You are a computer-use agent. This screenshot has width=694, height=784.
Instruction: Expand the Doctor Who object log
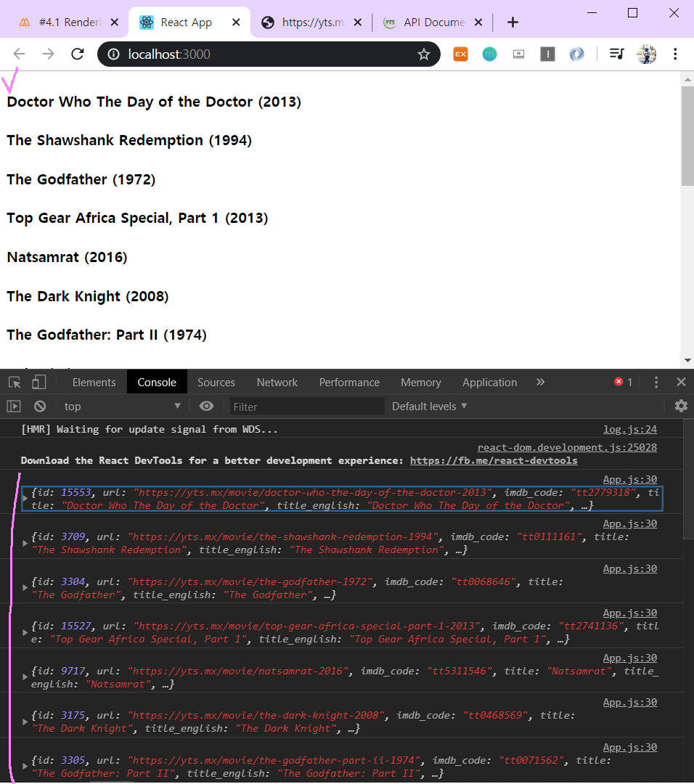pyautogui.click(x=25, y=499)
